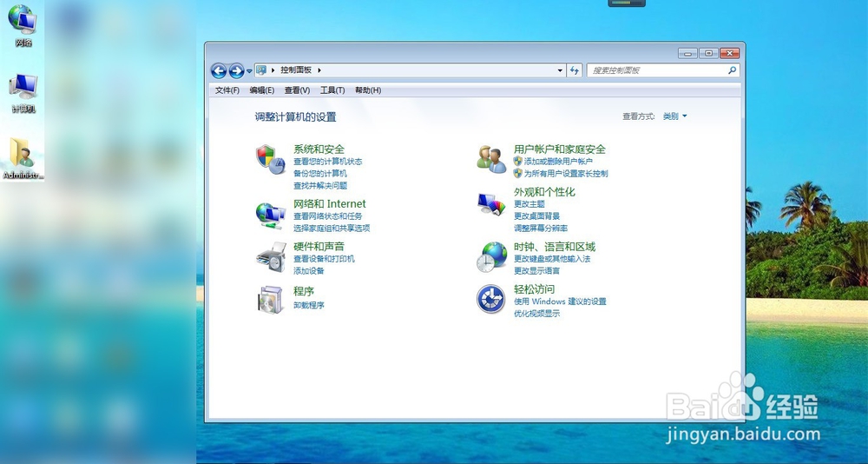
Task: Click 控制面板 breadcrumb in address bar
Action: coord(296,70)
